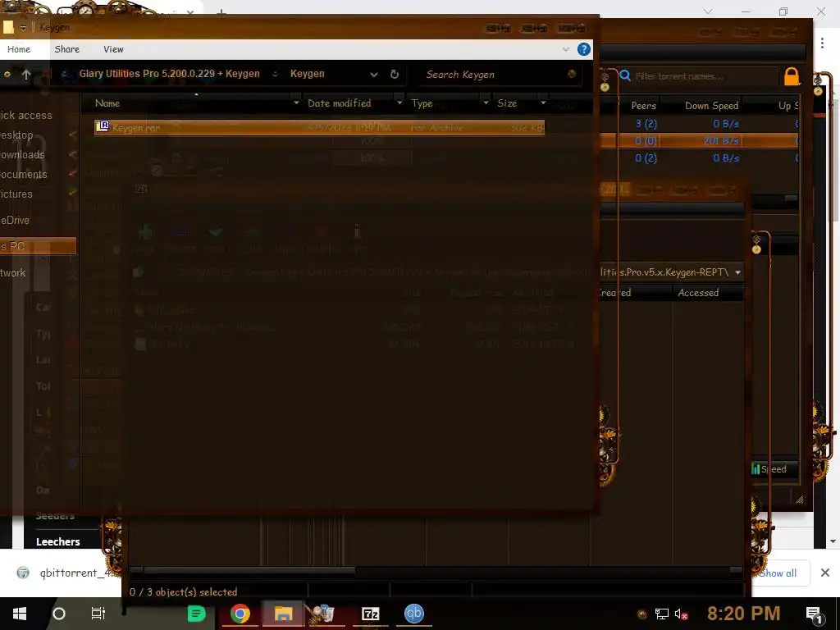Click the Keygen breadcrumb segment
840x630 pixels.
307,74
